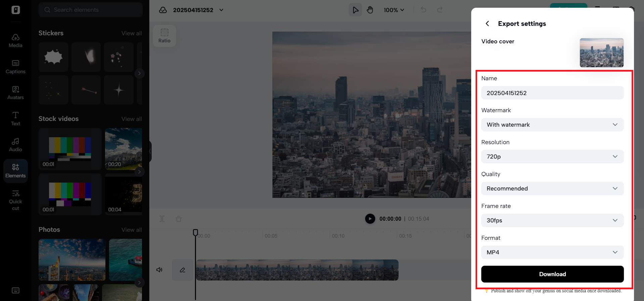Viewport: 644px width, 301px height.
Task: Select the teal ocean boat photo
Action: 126,260
